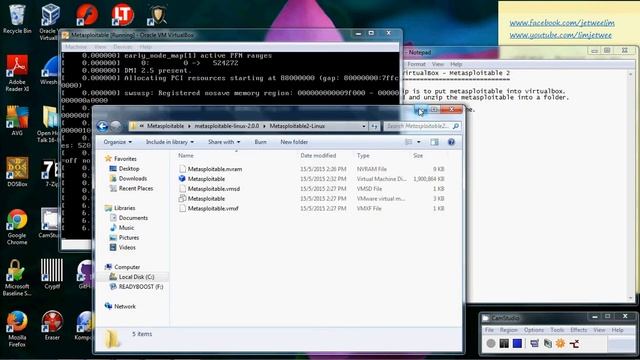Open CamStudio Region menu
Image resolution: width=640 pixels, height=360 pixels.
(508, 330)
